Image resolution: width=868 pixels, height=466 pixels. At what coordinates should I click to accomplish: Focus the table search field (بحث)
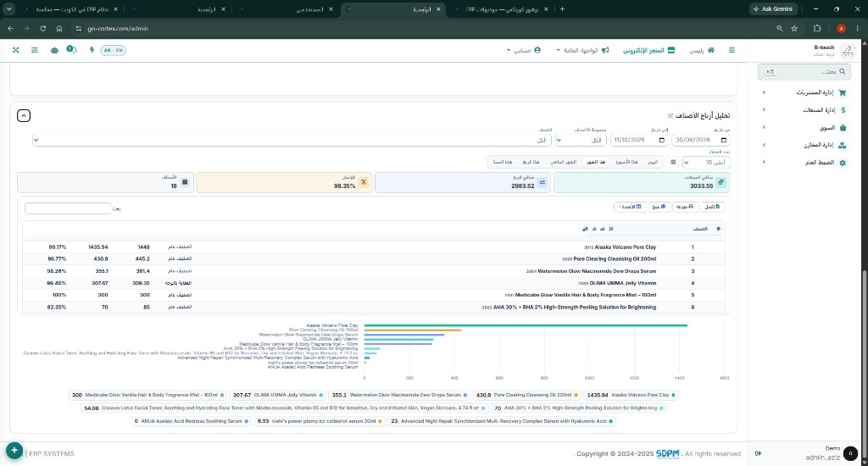point(68,208)
